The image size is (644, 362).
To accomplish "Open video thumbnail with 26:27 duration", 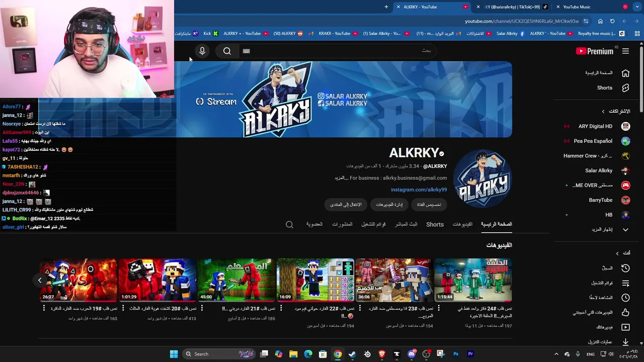I will pos(78,280).
